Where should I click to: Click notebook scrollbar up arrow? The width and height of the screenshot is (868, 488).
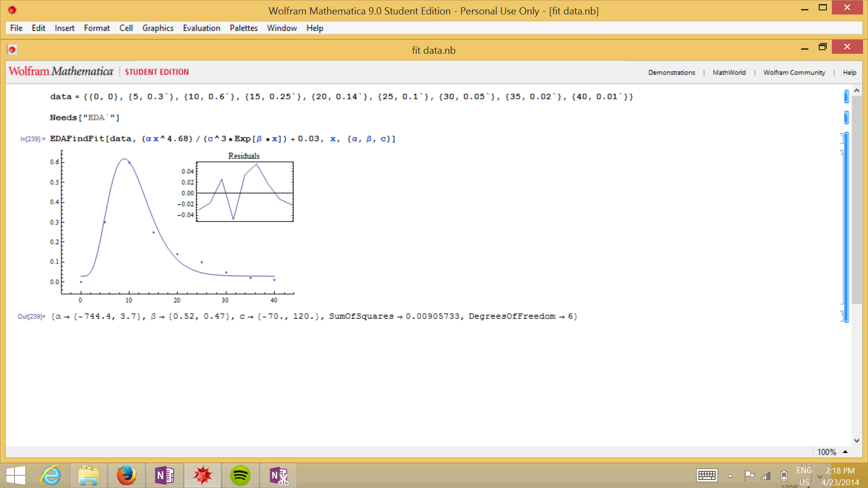857,91
